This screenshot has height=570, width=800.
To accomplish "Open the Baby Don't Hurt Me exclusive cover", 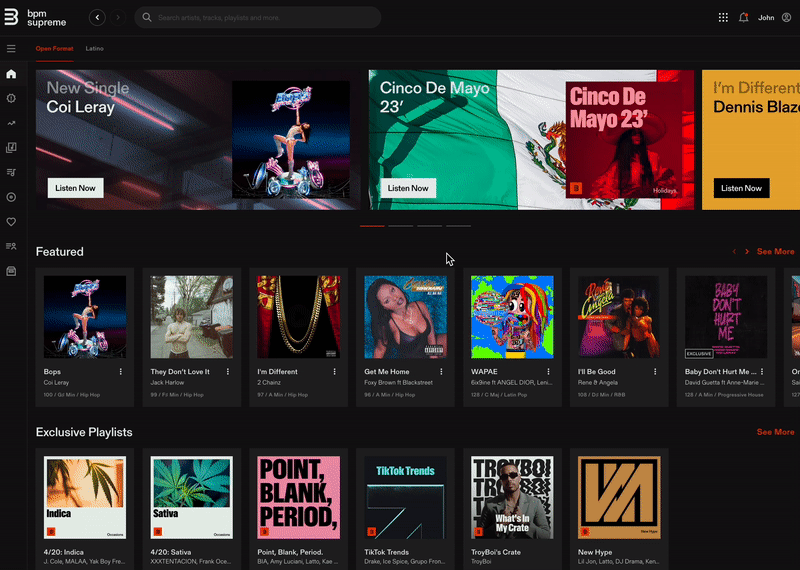I will [x=726, y=317].
